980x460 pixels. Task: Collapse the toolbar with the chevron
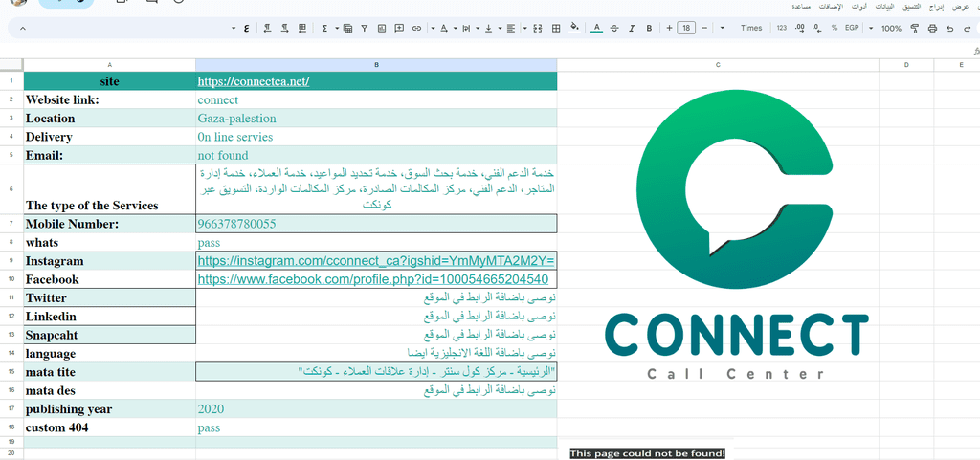pyautogui.click(x=23, y=28)
